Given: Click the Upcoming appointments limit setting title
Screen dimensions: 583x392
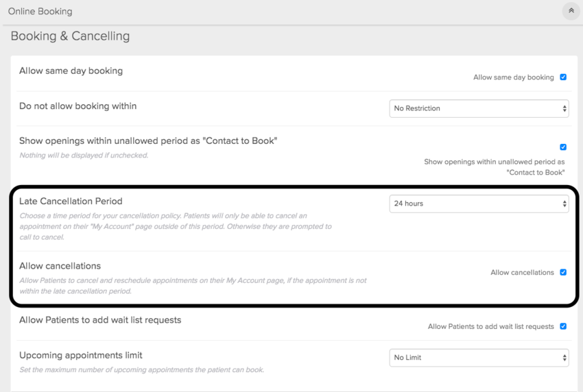Looking at the screenshot, I should tap(81, 356).
